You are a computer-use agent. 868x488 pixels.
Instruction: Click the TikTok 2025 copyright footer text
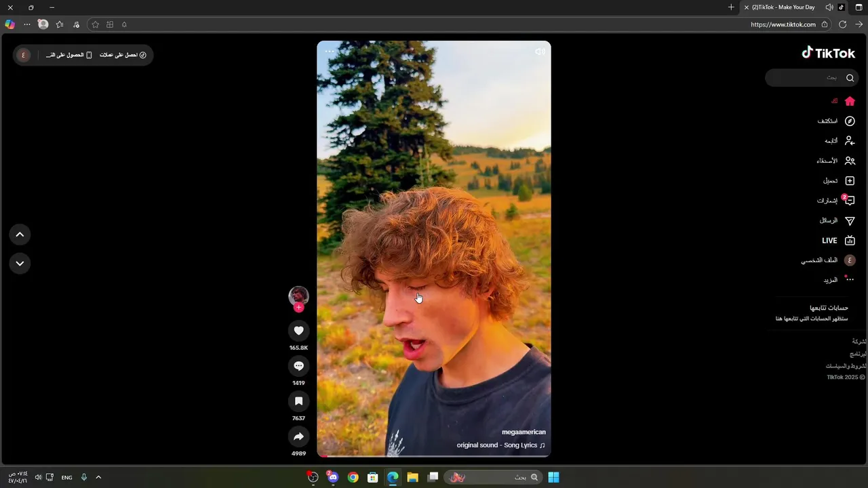(846, 378)
